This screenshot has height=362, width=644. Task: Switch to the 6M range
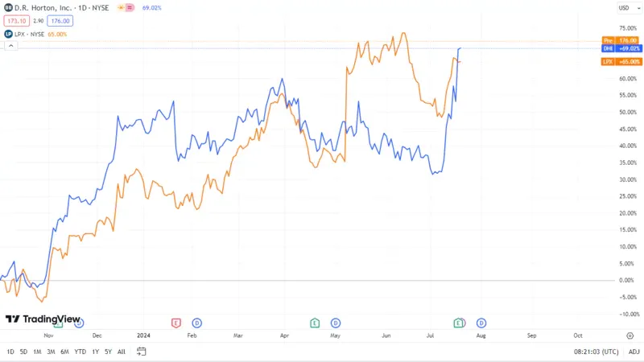click(x=64, y=352)
